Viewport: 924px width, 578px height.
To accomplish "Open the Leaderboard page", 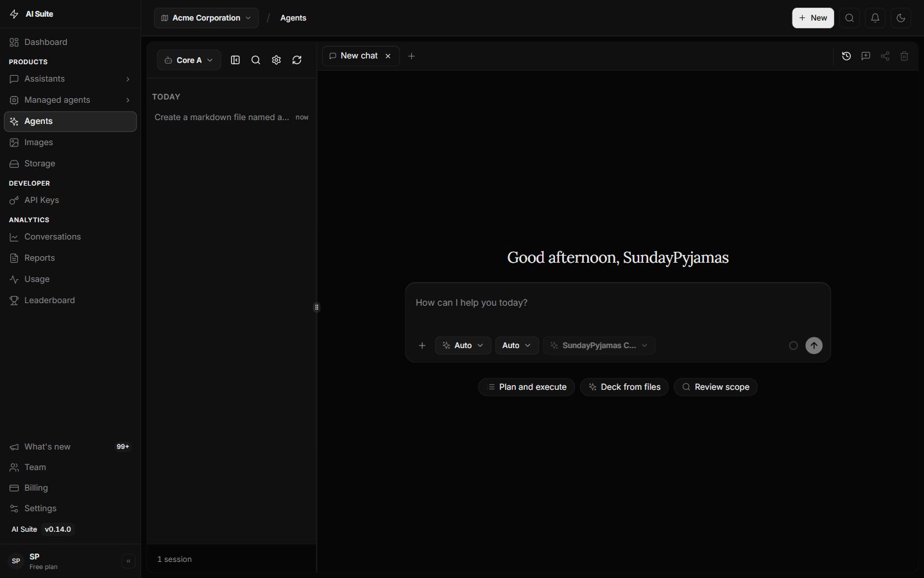I will coord(71,301).
